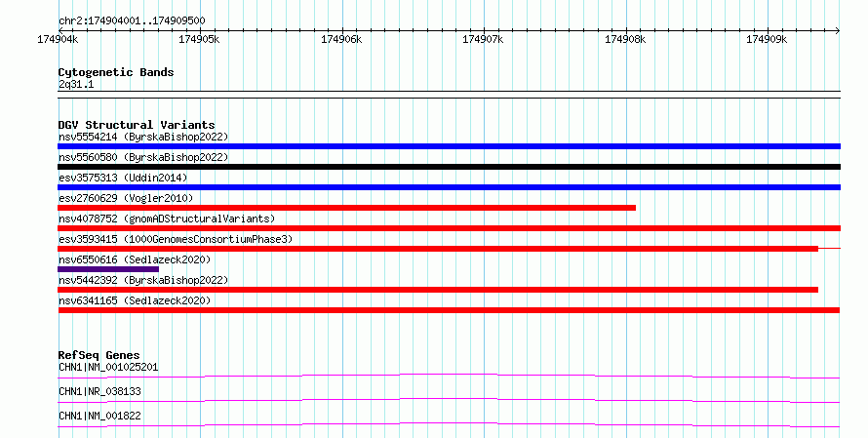Click the 174904k ruler tick label

[58, 39]
